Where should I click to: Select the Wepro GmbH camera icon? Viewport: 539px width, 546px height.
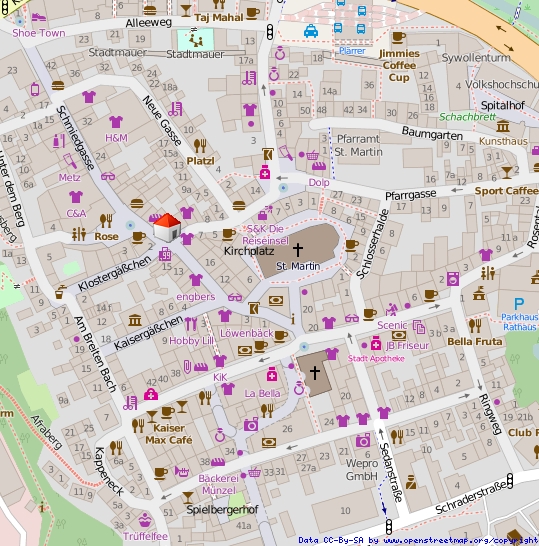point(363,440)
